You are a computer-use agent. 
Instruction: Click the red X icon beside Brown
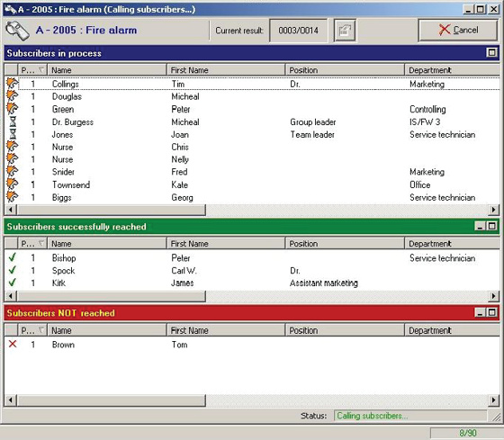pos(13,344)
